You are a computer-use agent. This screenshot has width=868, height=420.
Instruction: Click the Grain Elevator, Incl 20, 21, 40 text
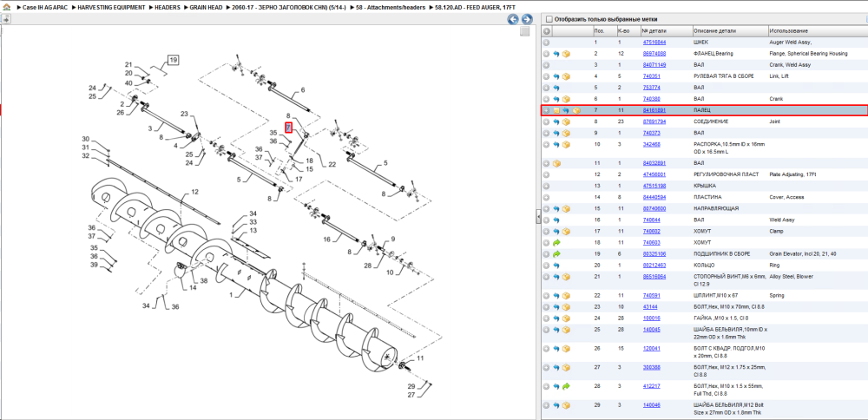[801, 254]
